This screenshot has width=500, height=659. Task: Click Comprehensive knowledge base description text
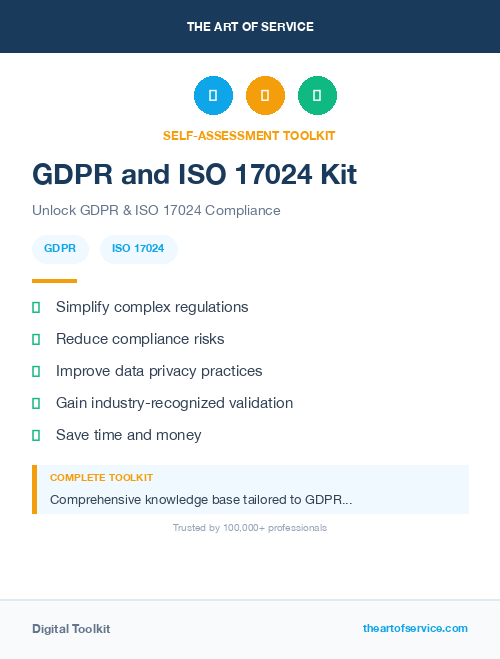201,500
